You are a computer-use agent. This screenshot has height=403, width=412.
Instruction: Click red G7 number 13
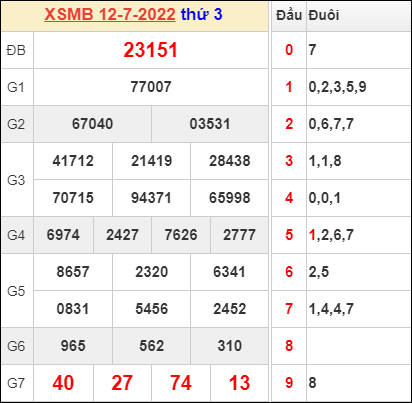coord(239,383)
